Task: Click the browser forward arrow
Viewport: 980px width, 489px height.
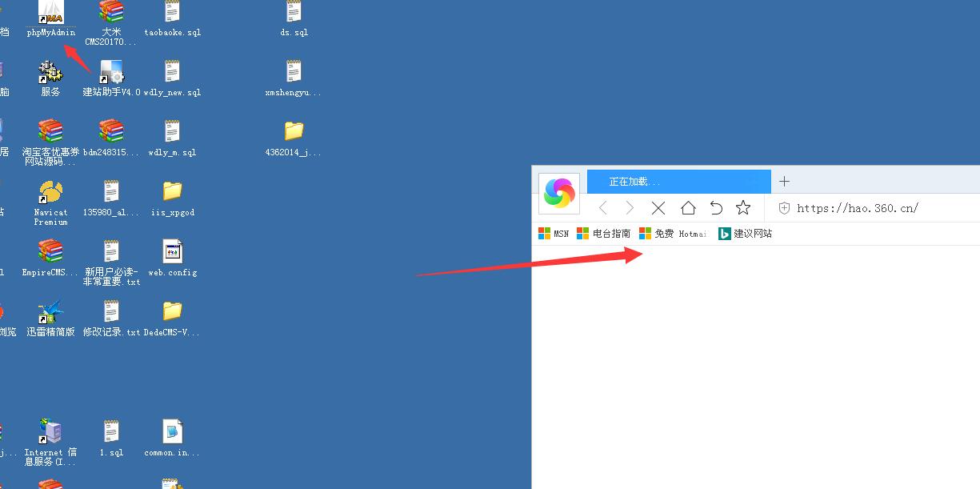Action: (x=630, y=208)
